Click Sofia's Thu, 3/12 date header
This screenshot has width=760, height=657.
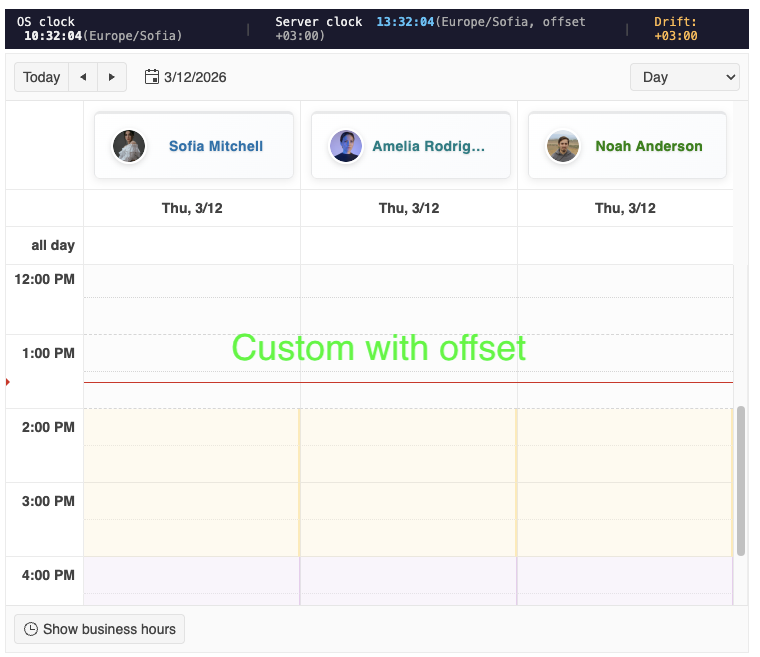coord(191,208)
